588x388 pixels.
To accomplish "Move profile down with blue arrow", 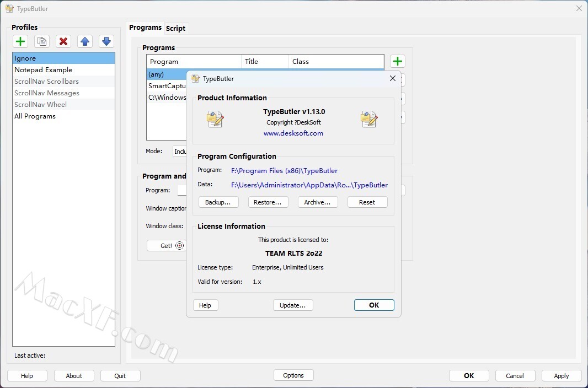I will click(106, 41).
